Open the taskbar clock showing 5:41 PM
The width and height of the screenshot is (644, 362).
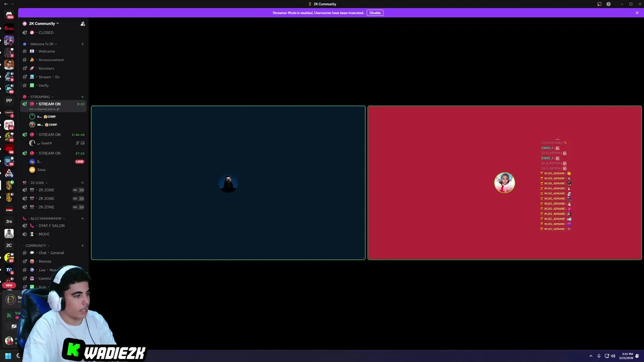[x=627, y=356]
